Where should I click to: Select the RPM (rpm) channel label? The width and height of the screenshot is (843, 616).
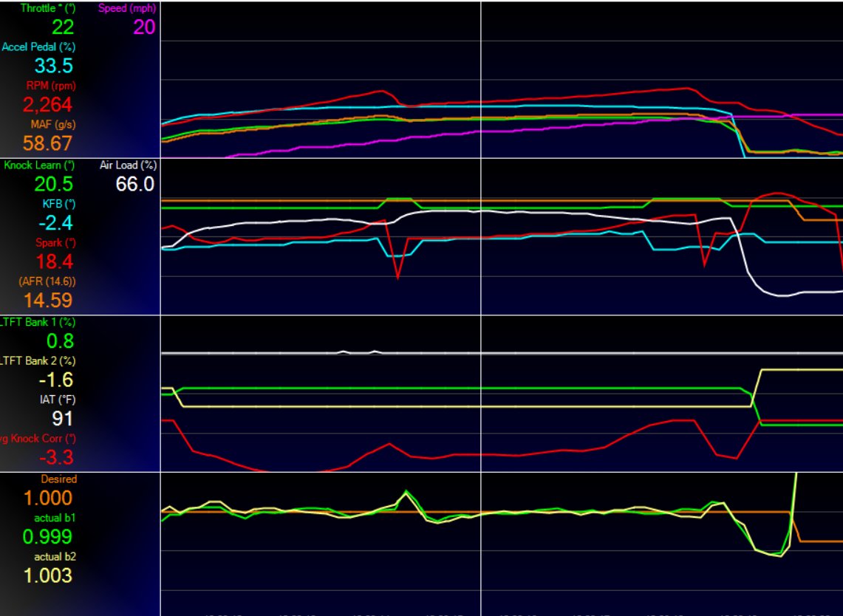51,86
